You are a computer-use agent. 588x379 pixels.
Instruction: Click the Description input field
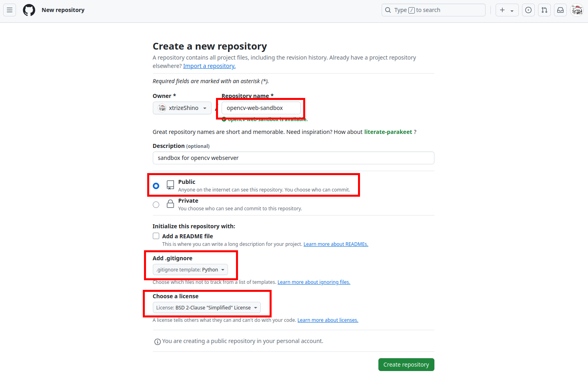coord(293,158)
